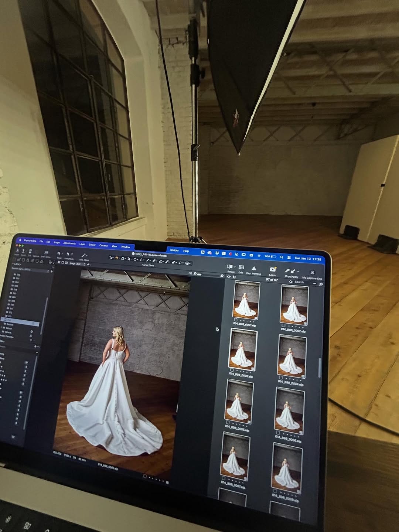Click the battery status in menu bar
Screen dimensions: 399x532
coord(270,256)
